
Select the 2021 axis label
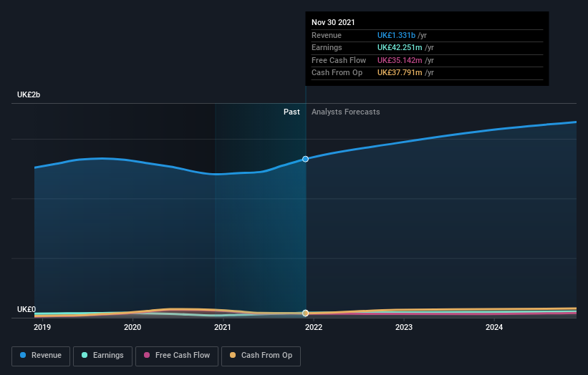click(x=222, y=327)
